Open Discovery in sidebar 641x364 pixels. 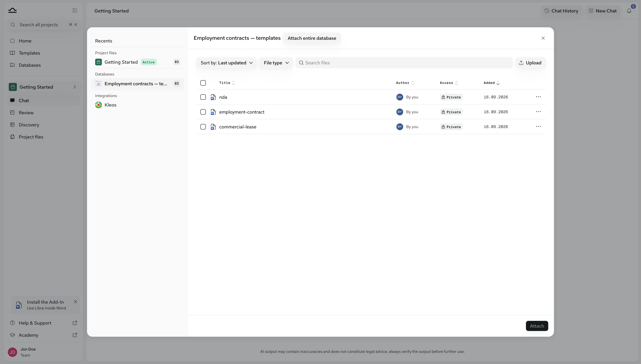pos(44,125)
